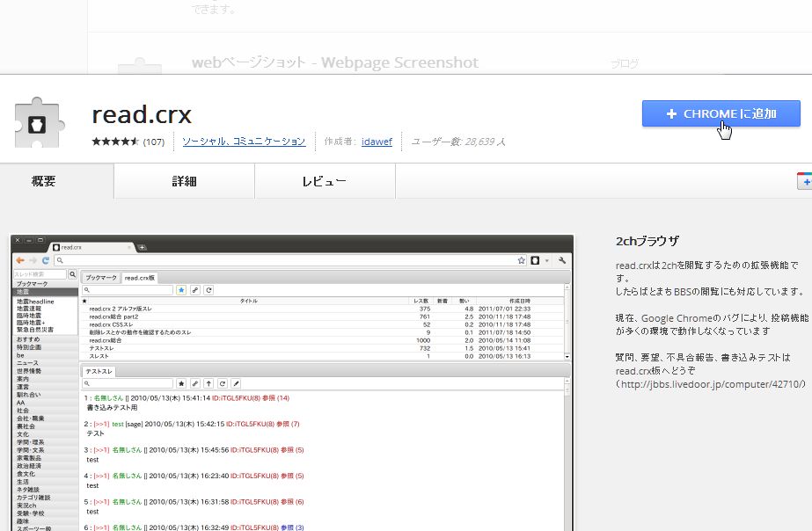Click the read.crx extension icon beside address bar

(x=535, y=260)
